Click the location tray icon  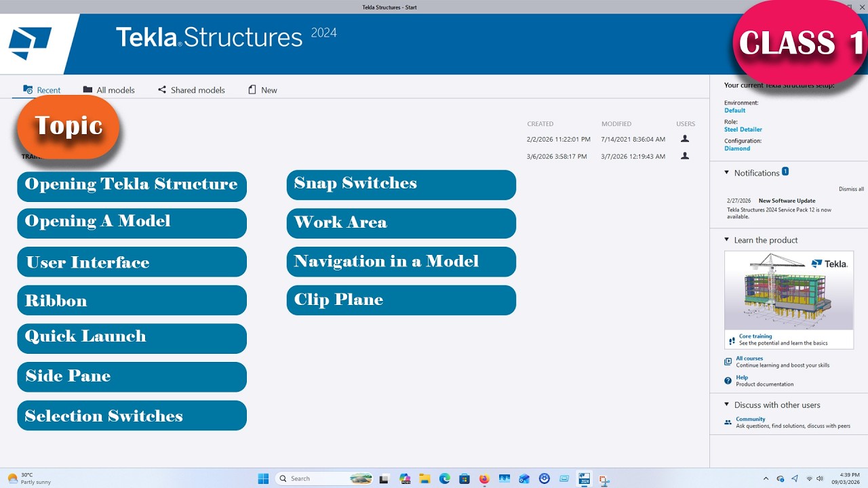tap(795, 479)
